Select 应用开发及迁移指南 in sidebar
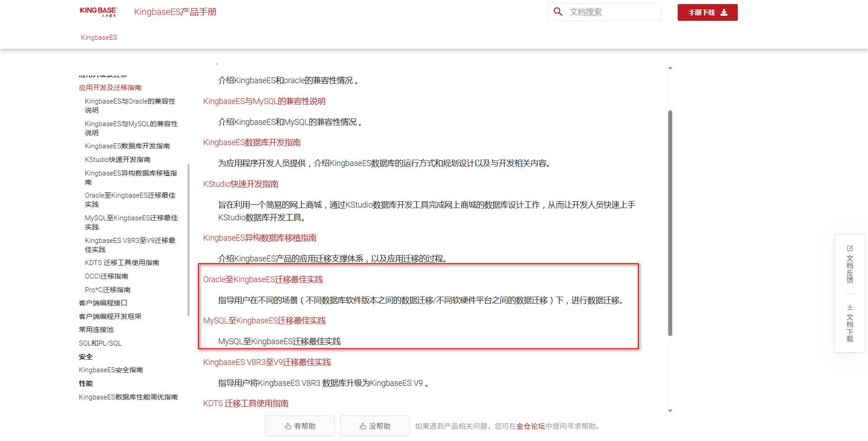Screen dimensions: 868x441 tap(110, 88)
